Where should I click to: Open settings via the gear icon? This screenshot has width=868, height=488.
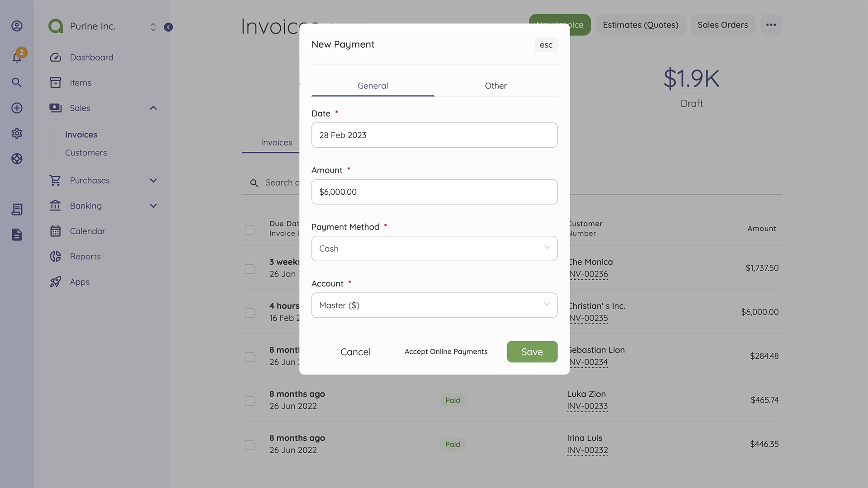tap(17, 133)
